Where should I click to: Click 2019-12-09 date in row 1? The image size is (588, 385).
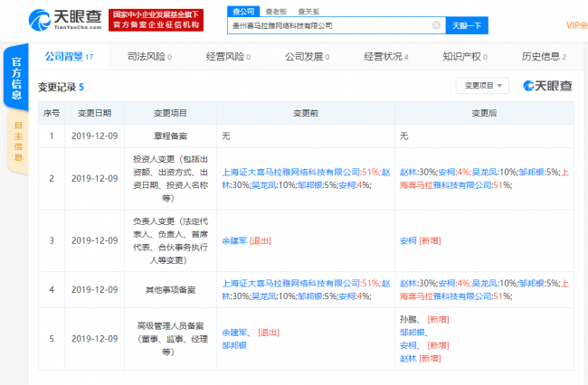[94, 136]
